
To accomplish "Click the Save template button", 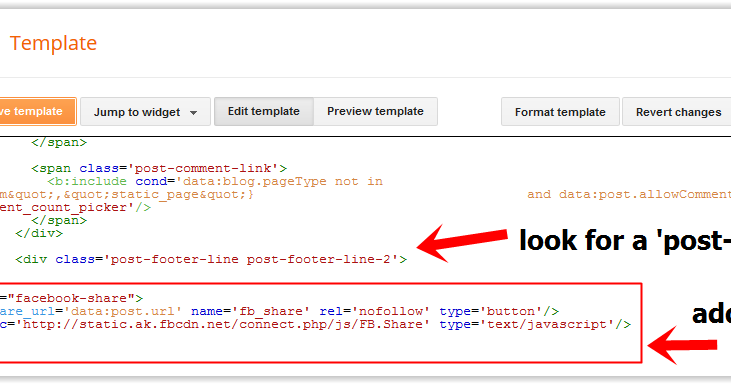I will pyautogui.click(x=37, y=111).
